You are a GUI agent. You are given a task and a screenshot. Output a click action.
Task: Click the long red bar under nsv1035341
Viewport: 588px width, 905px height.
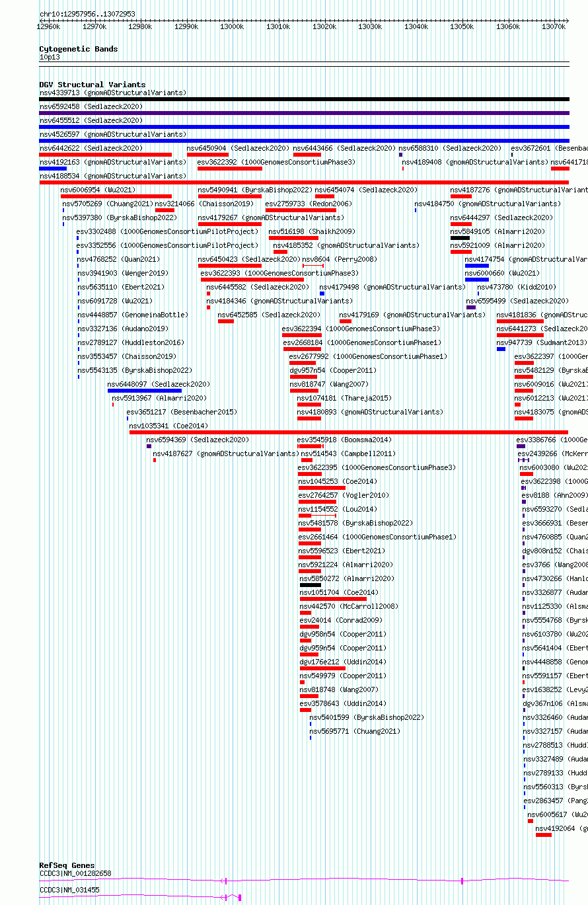coord(349,432)
